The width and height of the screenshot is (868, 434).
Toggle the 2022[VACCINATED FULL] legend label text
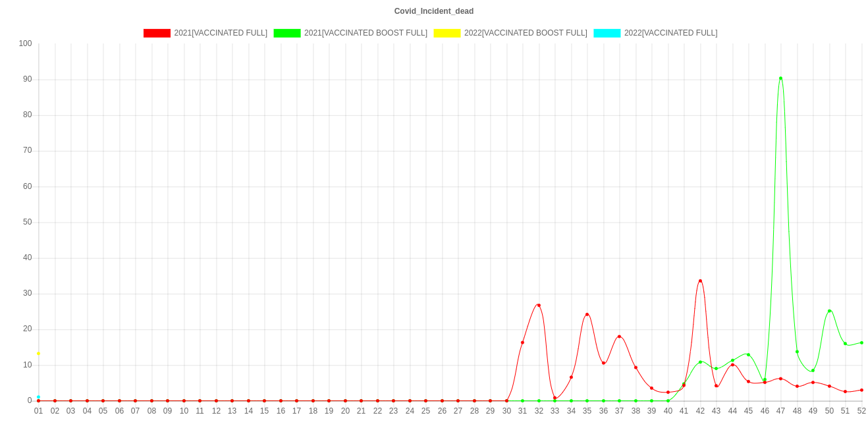click(670, 33)
